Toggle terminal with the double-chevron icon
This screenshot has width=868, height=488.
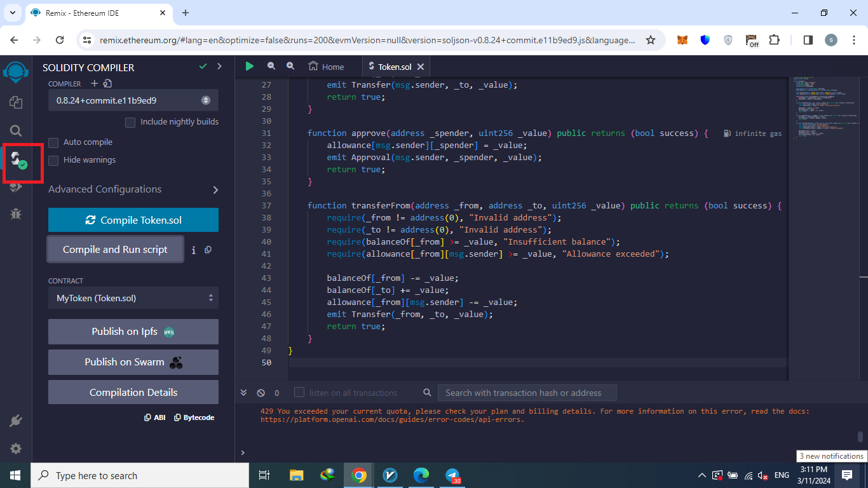[x=243, y=393]
